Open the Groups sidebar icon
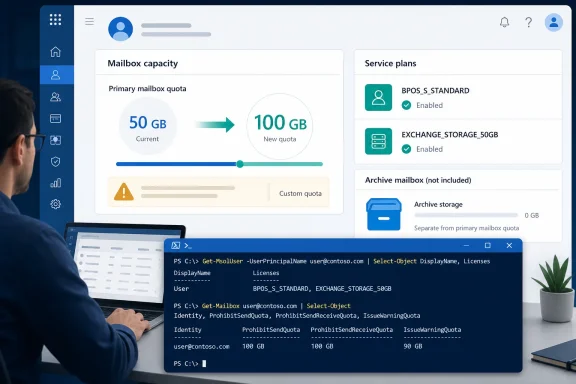This screenshot has width=576, height=384. [55, 97]
